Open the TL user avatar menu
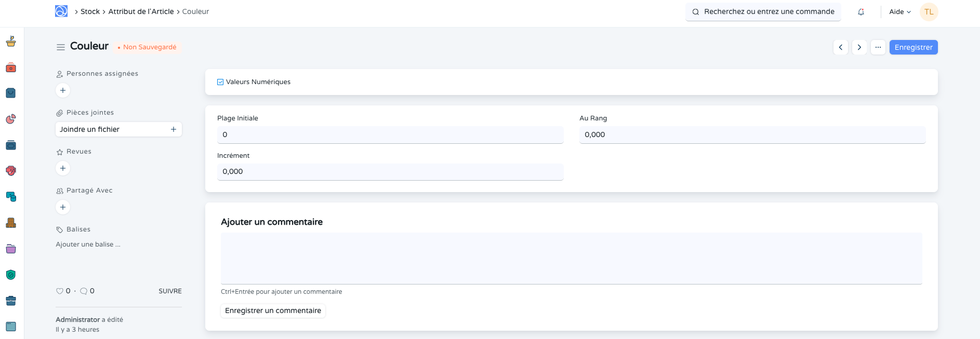This screenshot has height=339, width=980. tap(929, 12)
